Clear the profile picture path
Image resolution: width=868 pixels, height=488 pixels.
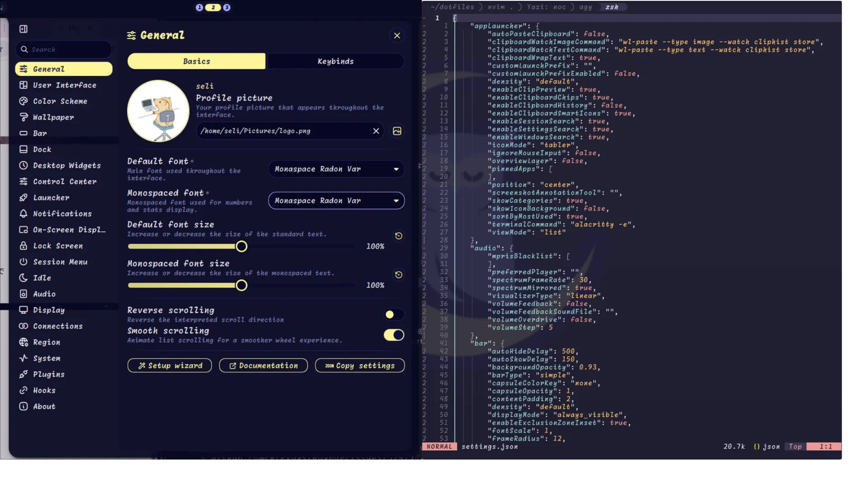[376, 131]
